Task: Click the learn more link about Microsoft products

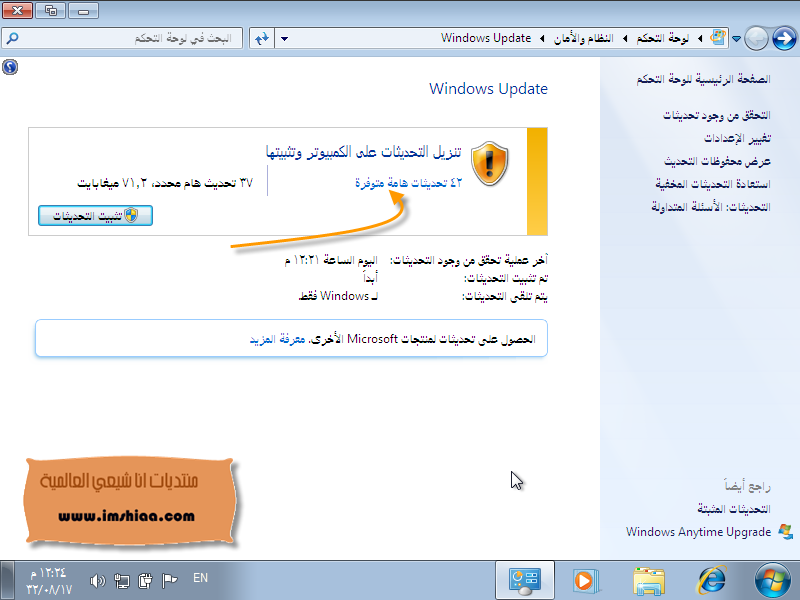Action: click(277, 339)
